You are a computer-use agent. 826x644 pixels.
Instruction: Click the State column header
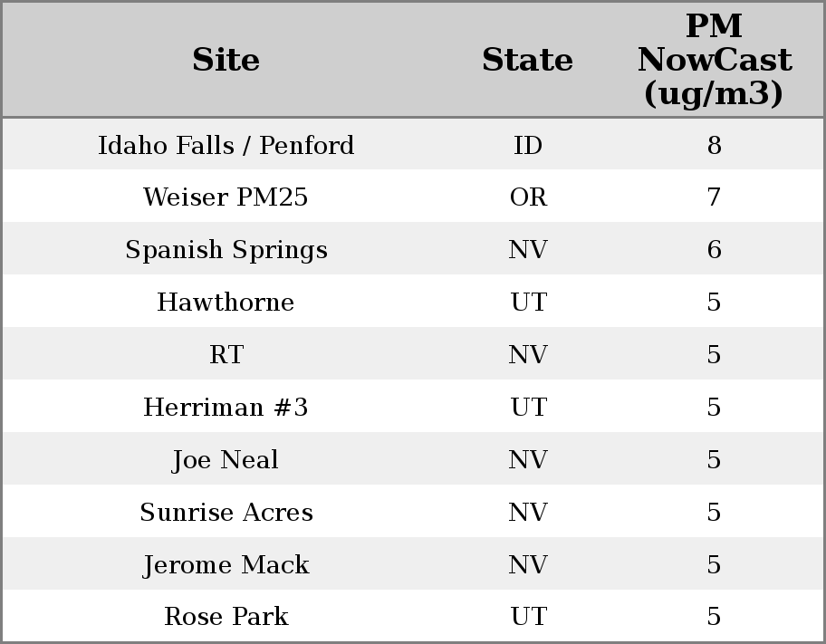(x=527, y=60)
